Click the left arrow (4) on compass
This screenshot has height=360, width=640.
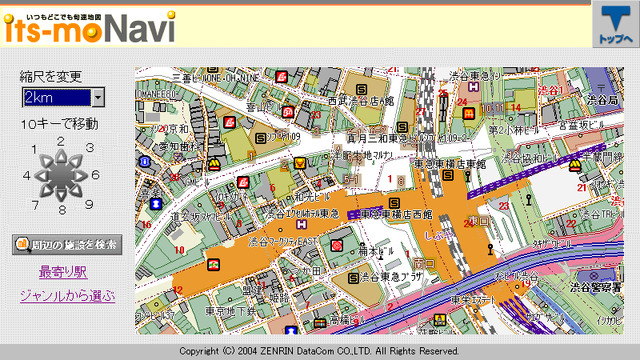pos(41,176)
